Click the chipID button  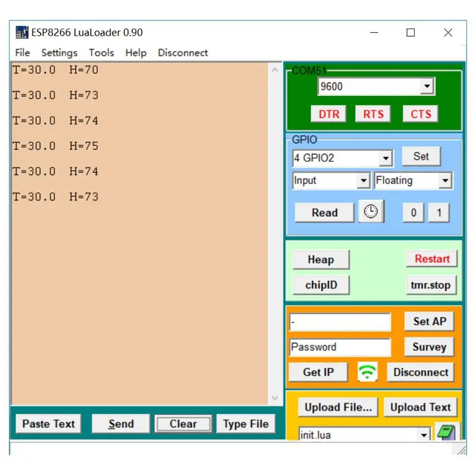coord(321,285)
